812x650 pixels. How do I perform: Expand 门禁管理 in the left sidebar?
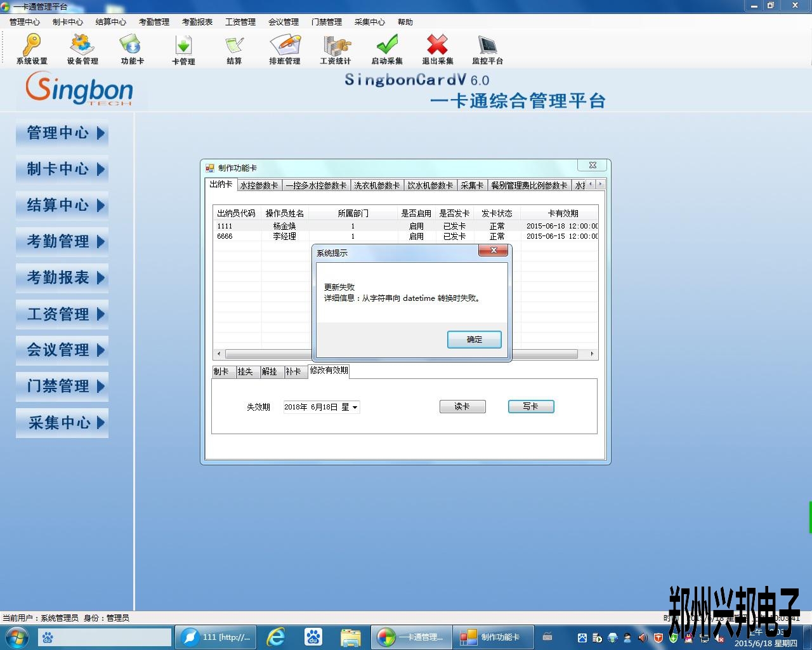tap(62, 386)
